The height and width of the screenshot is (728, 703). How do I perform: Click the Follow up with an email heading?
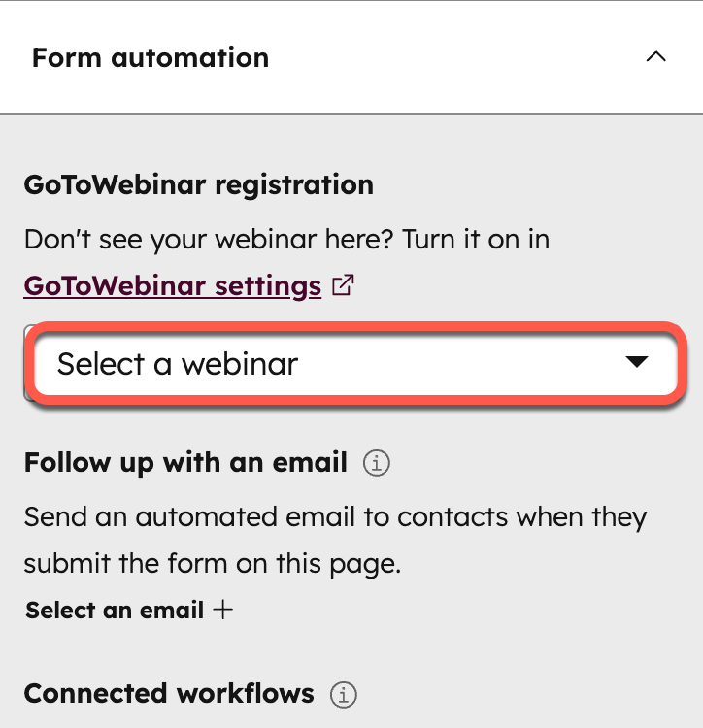185,463
